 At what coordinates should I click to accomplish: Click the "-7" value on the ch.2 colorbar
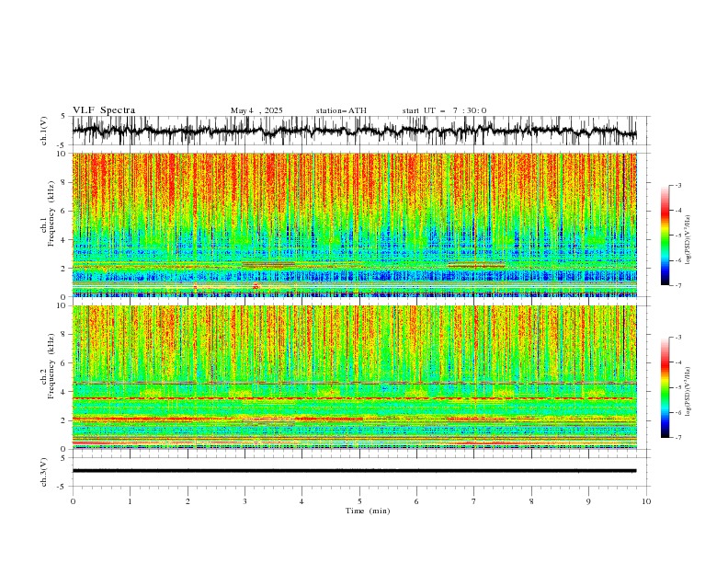click(677, 438)
